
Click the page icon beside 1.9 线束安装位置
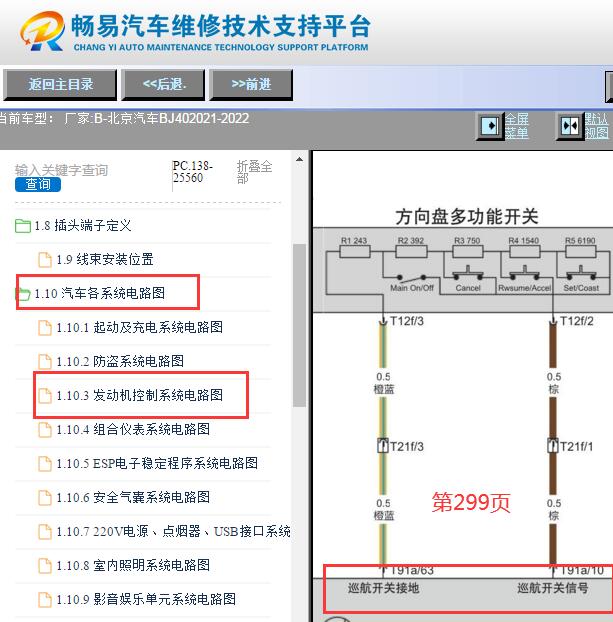point(45,260)
